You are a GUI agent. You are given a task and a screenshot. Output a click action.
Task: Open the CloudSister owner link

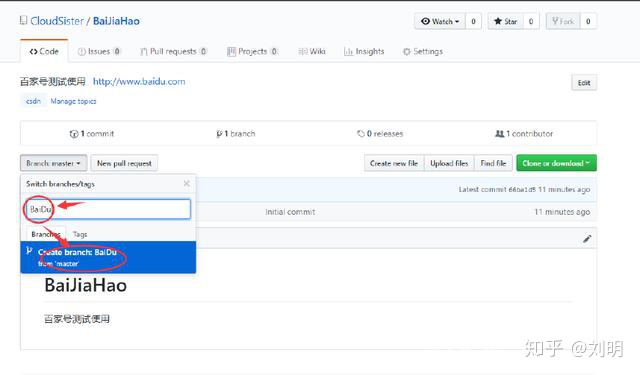pos(57,21)
